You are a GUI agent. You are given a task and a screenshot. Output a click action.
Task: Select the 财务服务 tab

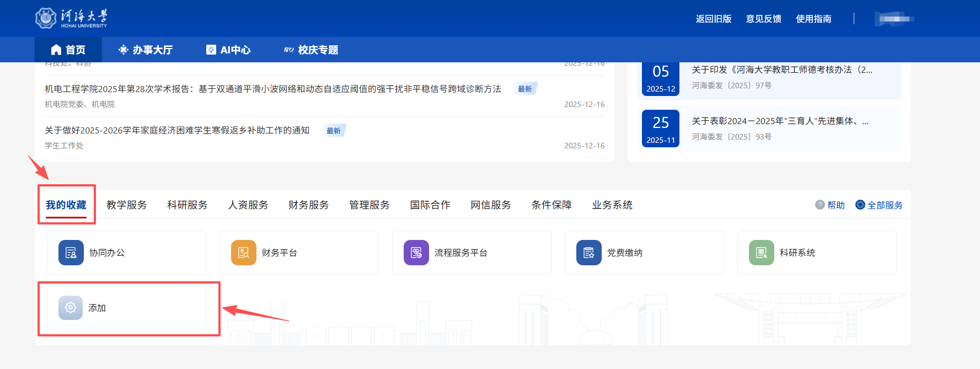coord(309,205)
